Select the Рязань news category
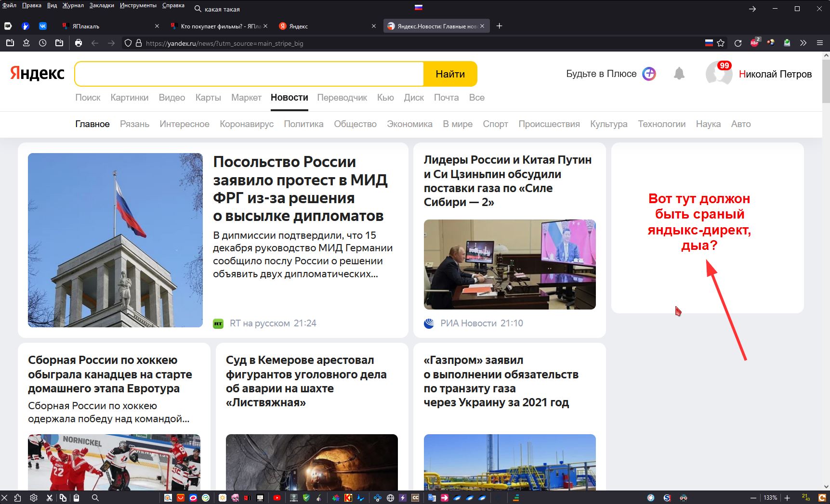This screenshot has height=504, width=830. click(134, 124)
